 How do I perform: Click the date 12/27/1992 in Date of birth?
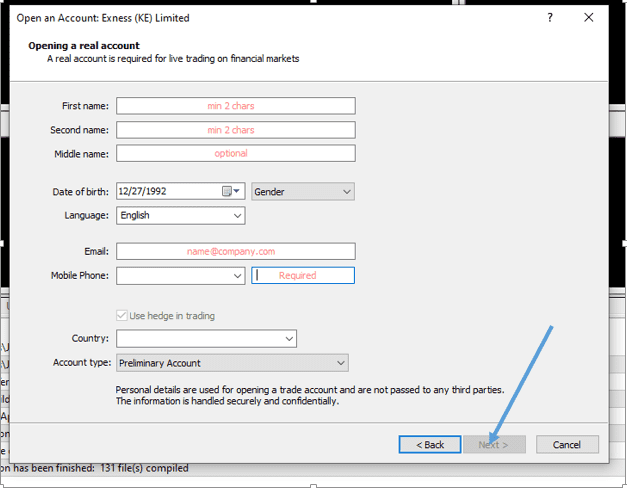tap(142, 191)
